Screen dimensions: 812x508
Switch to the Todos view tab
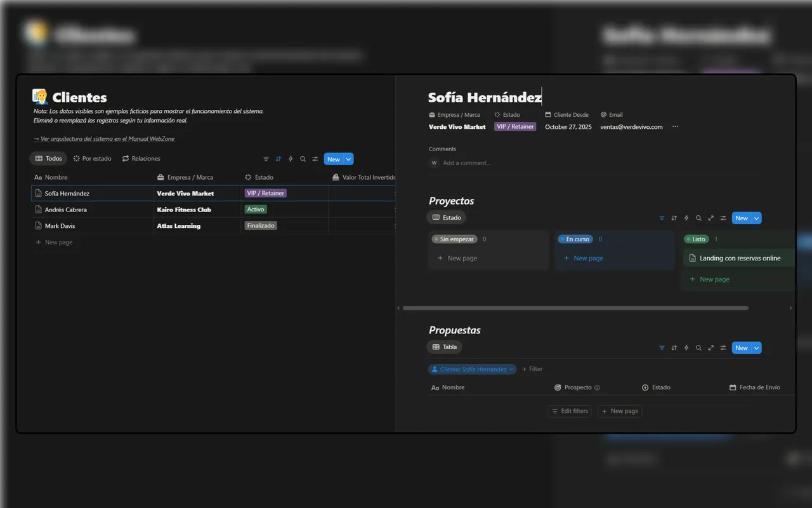pyautogui.click(x=48, y=159)
